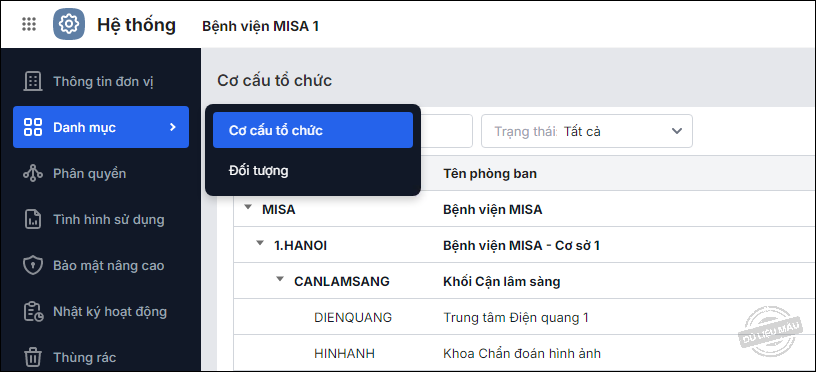The height and width of the screenshot is (372, 816).
Task: Click the Tên phòng ban column header
Action: [x=490, y=173]
